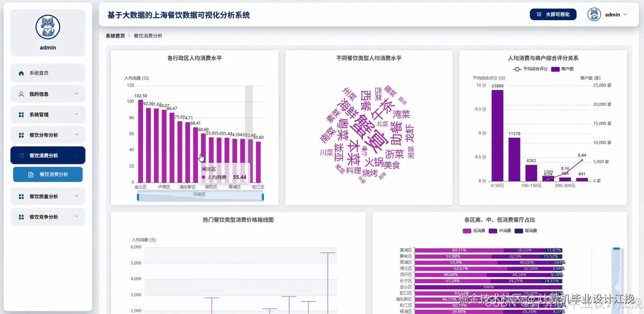The height and width of the screenshot is (314, 644).
Task: Click the 4262 bar value label
Action: (531, 161)
